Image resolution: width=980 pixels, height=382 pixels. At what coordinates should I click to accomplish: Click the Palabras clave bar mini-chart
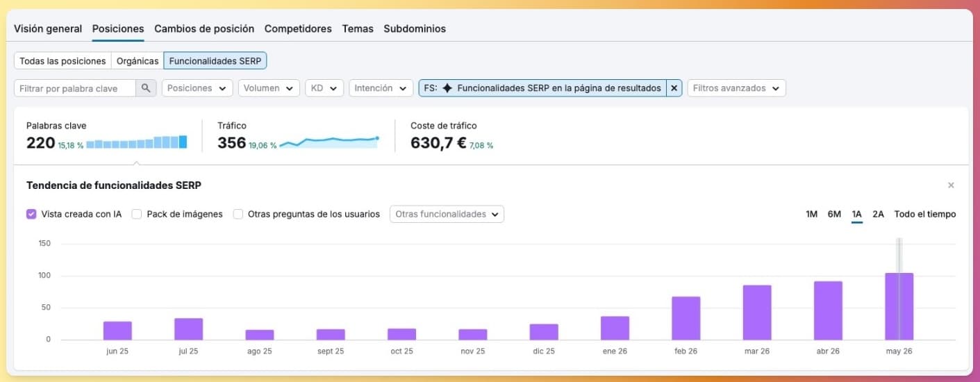137,142
